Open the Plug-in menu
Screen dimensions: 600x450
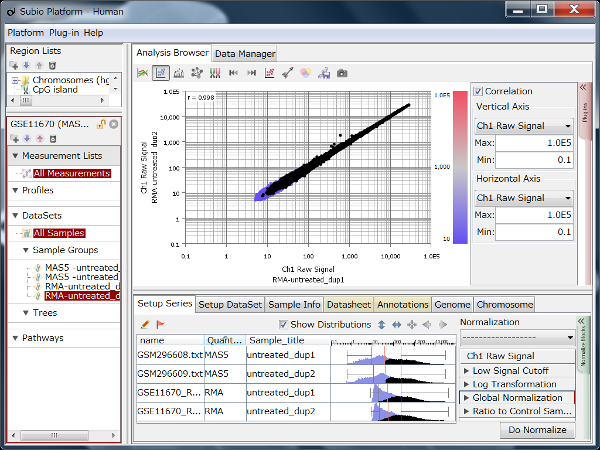62,32
